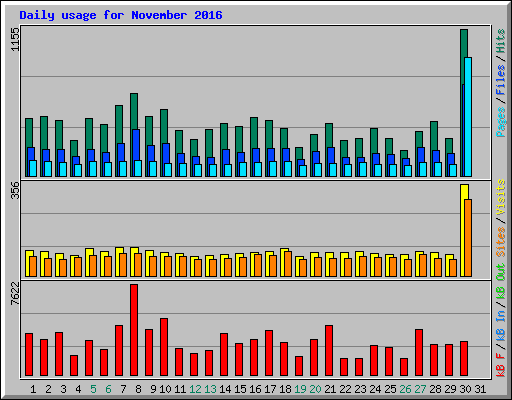
Task: Click the yellow Visits bar for day 30
Action: (463, 230)
